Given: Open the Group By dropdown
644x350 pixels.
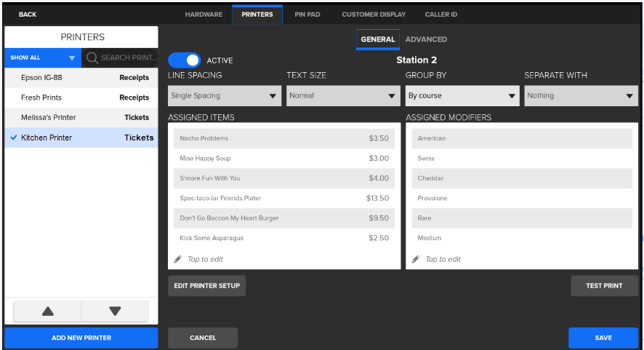Looking at the screenshot, I should click(x=462, y=95).
